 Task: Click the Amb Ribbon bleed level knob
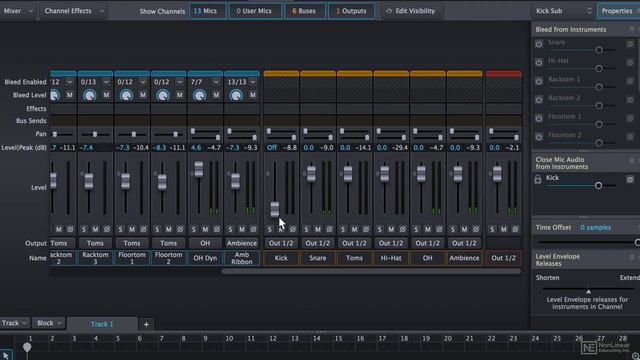click(236, 96)
